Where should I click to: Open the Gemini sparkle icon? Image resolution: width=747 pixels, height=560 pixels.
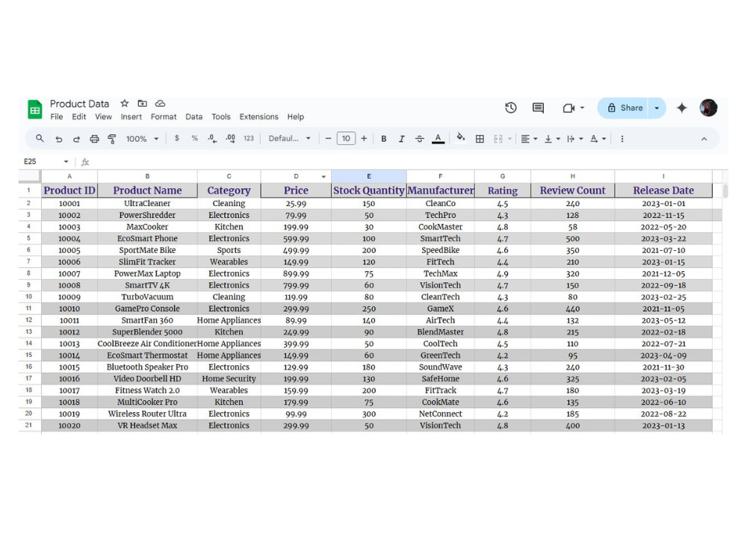point(682,108)
